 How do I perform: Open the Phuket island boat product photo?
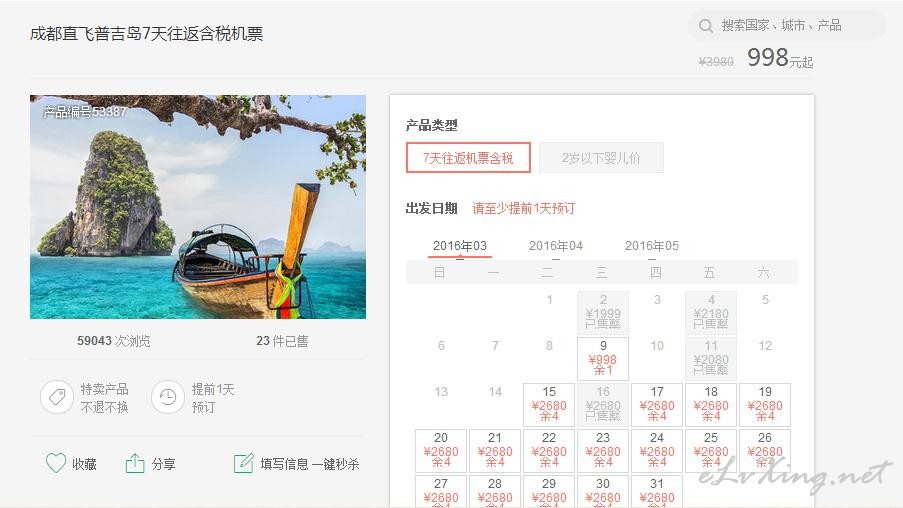coord(198,207)
